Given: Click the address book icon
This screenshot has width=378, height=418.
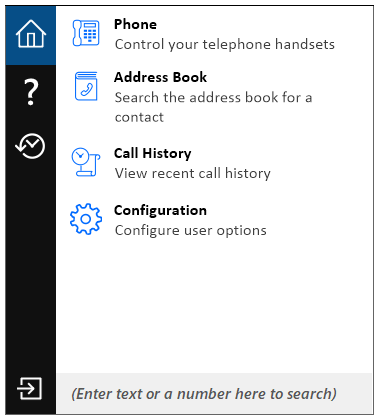Looking at the screenshot, I should click(x=86, y=86).
